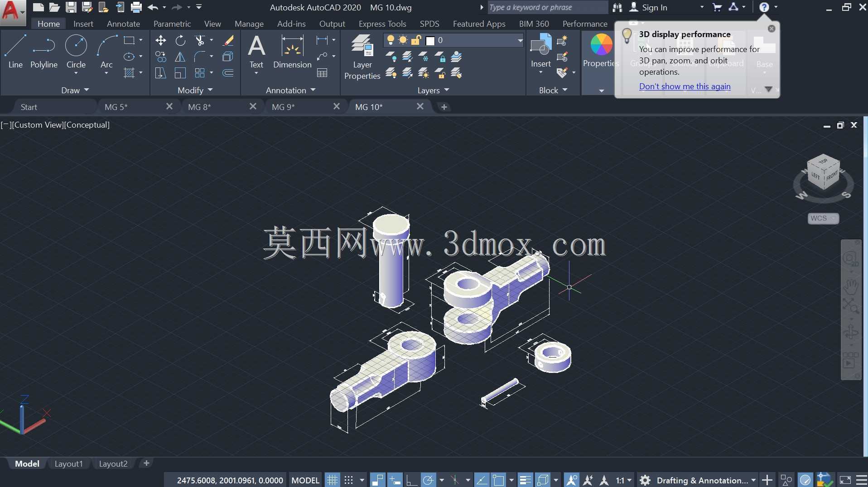Open the Pan hand tool in navigation bar

click(x=851, y=286)
